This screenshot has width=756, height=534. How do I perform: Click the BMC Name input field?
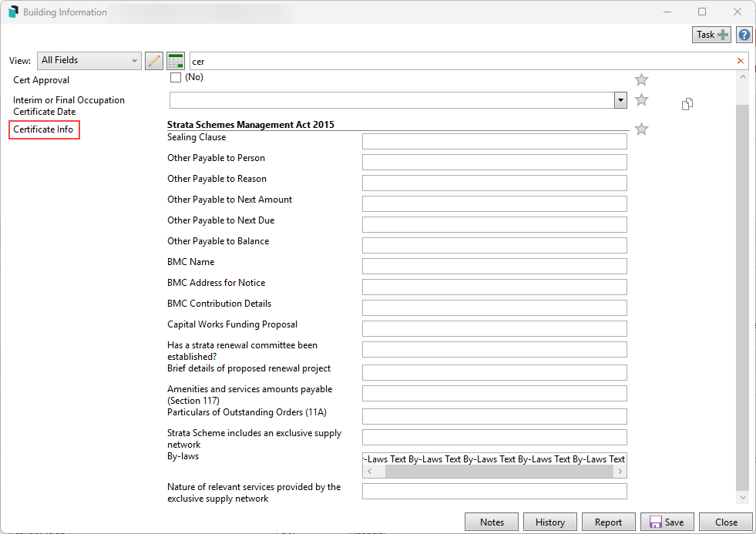click(x=494, y=266)
